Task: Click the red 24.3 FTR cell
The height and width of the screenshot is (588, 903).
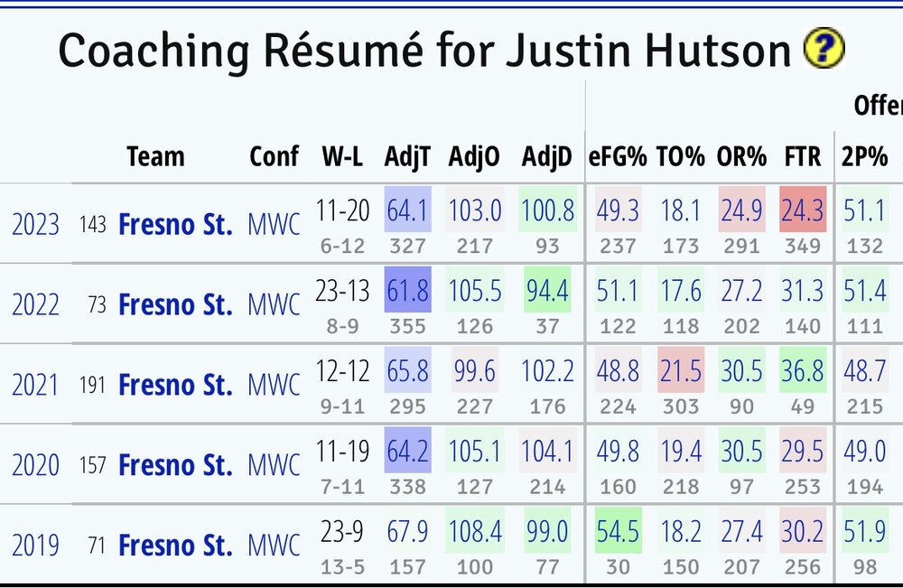Action: coord(803,211)
